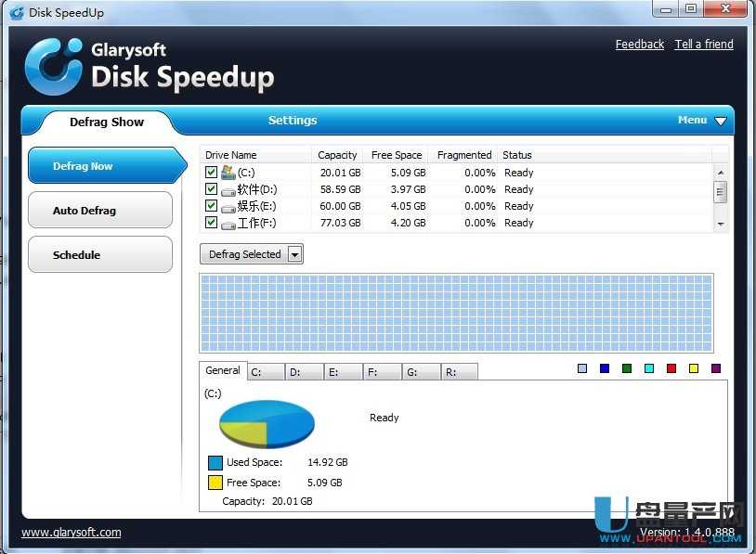Viewport: 756px width, 554px height.
Task: Click the 4.20 GB free space cell
Action: click(408, 223)
